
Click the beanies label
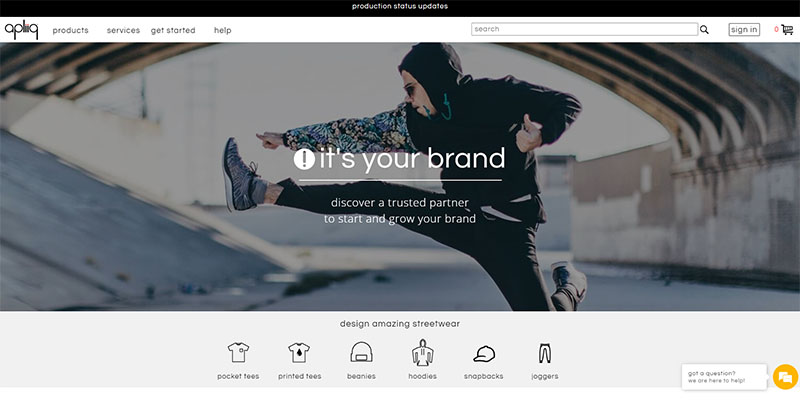(361, 377)
